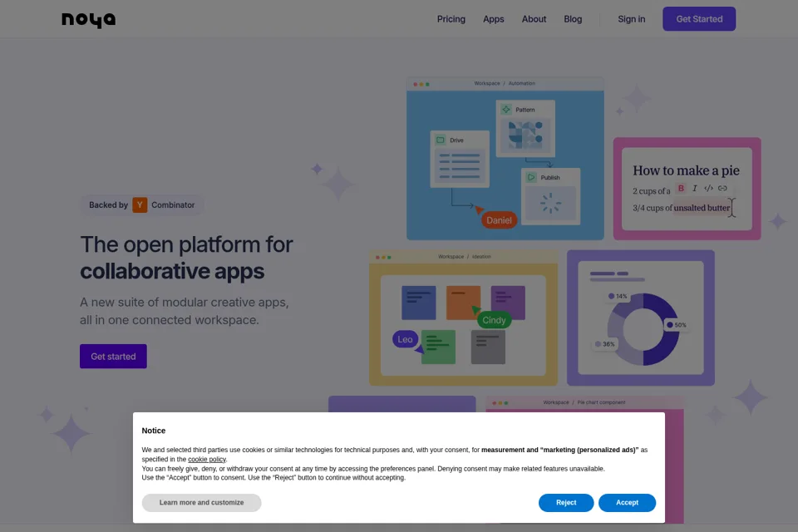Image resolution: width=798 pixels, height=532 pixels.
Task: Click the gray sticky note
Action: pyautogui.click(x=488, y=347)
